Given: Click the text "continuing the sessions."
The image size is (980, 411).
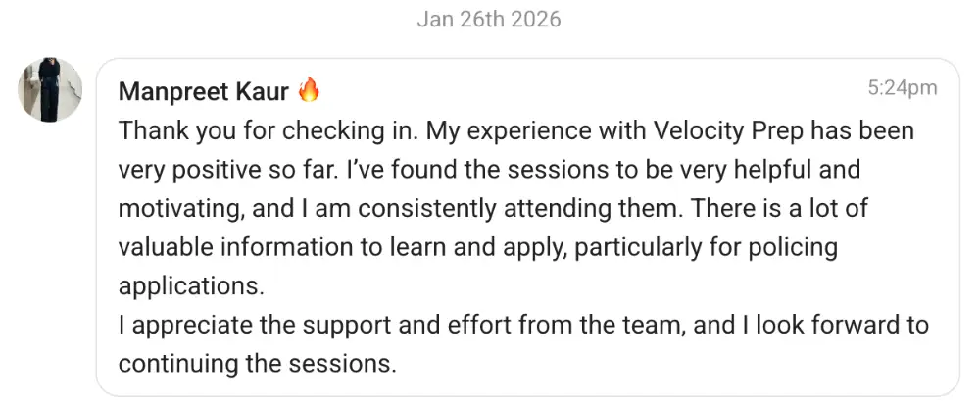Looking at the screenshot, I should [x=257, y=363].
